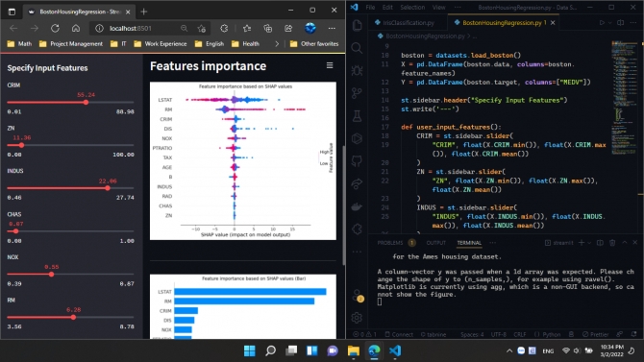Click Prettier in status bar
Viewport: 644px width, 362px height.
(596, 334)
